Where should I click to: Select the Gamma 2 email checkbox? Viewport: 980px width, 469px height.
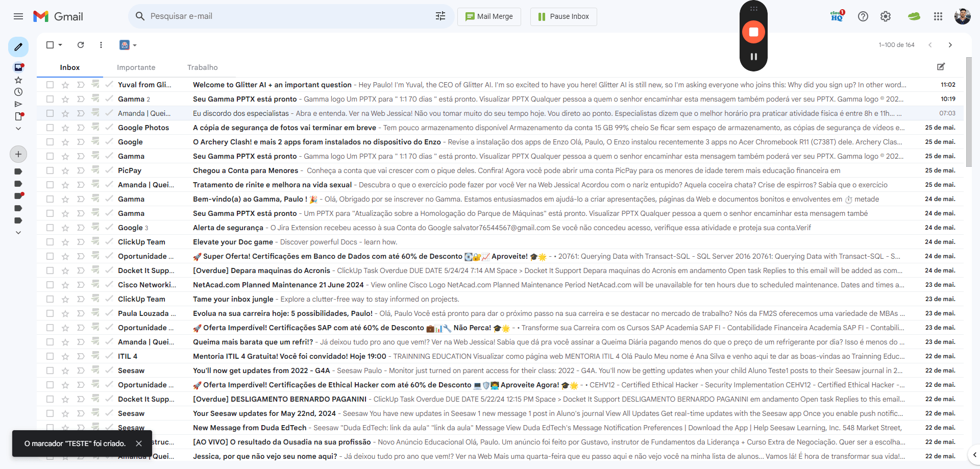click(x=50, y=99)
